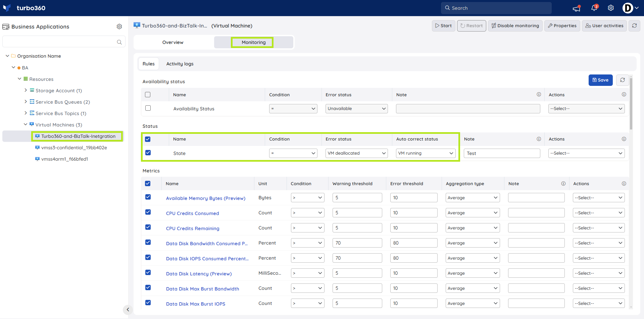
Task: Click the Start button
Action: coord(443,25)
